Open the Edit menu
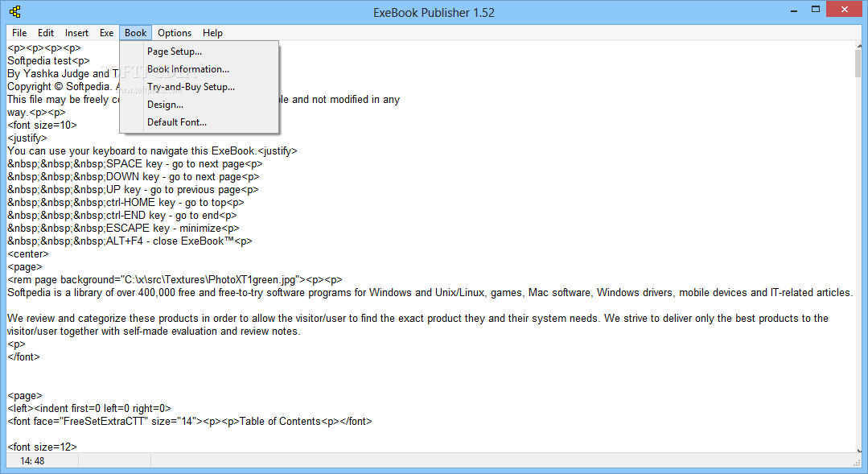Screen dimensions: 868x474 click(45, 33)
